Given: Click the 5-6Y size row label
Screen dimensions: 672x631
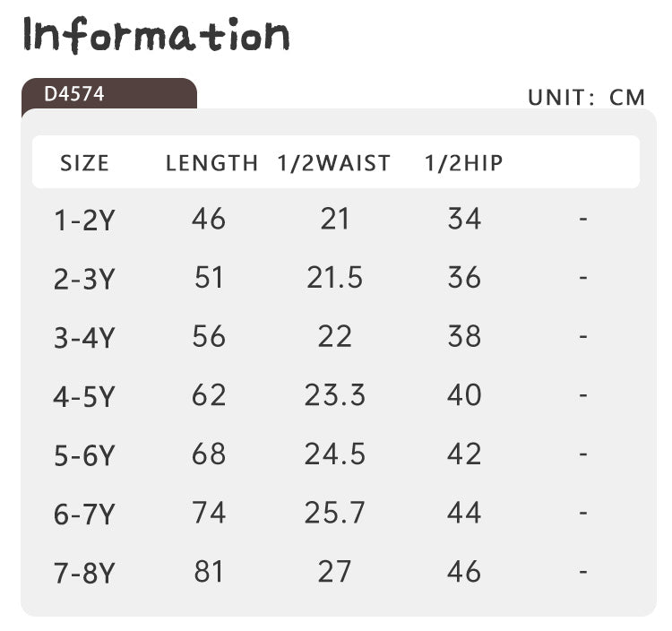Looking at the screenshot, I should (x=84, y=455).
